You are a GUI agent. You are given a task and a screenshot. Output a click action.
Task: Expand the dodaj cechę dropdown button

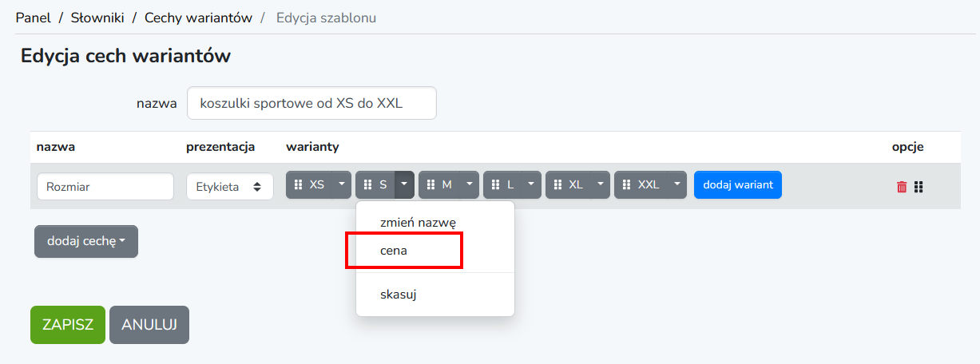pyautogui.click(x=86, y=241)
